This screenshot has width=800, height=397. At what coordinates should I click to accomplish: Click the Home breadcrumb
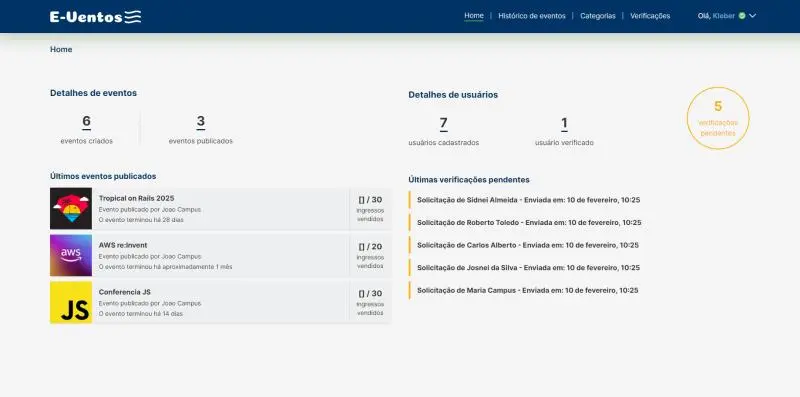(x=61, y=49)
